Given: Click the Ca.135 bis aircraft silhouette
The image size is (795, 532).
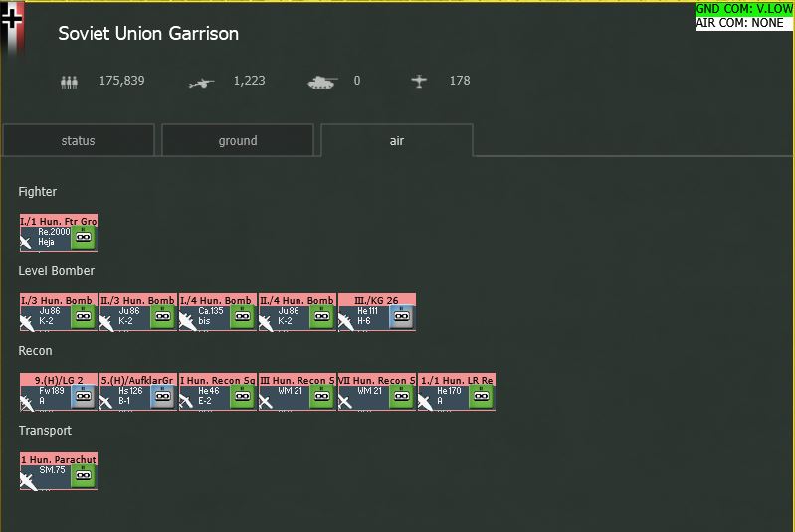Looking at the screenshot, I should [187, 321].
